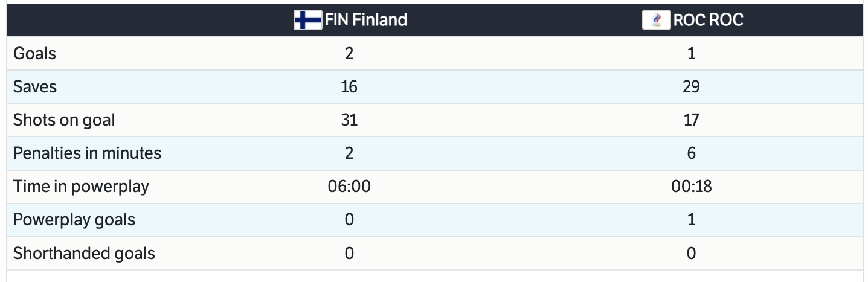Viewport: 868px width, 282px height.
Task: Click the Penalties in minutes label
Action: click(x=87, y=153)
